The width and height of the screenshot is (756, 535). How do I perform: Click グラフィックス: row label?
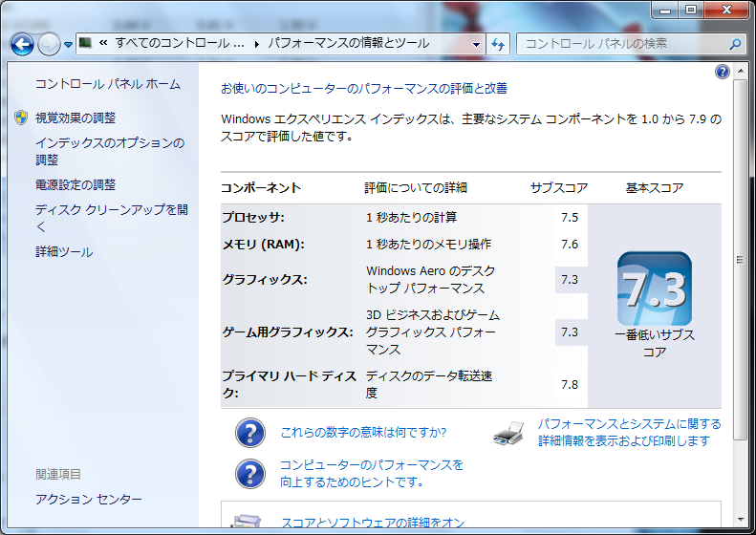(265, 280)
